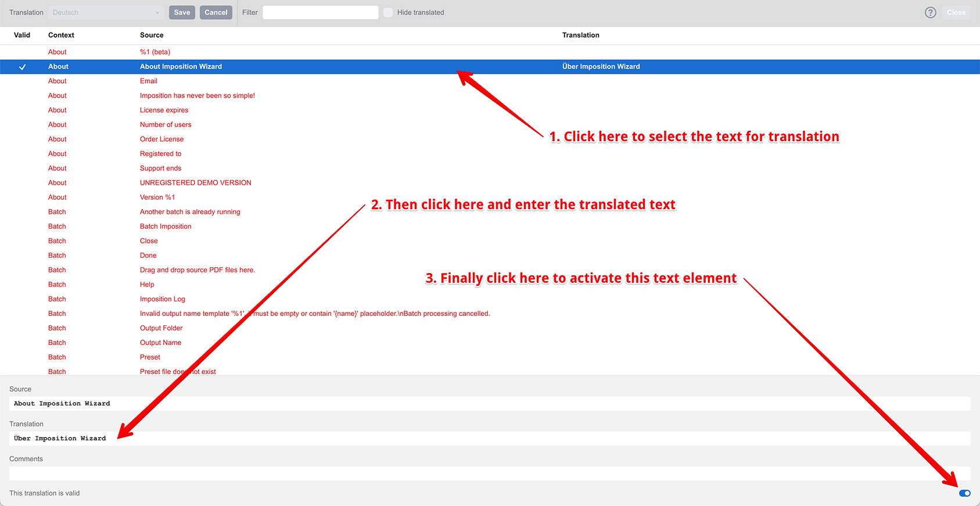Screen dimensions: 980x506
Task: Sort by the Source column header
Action: 152,35
